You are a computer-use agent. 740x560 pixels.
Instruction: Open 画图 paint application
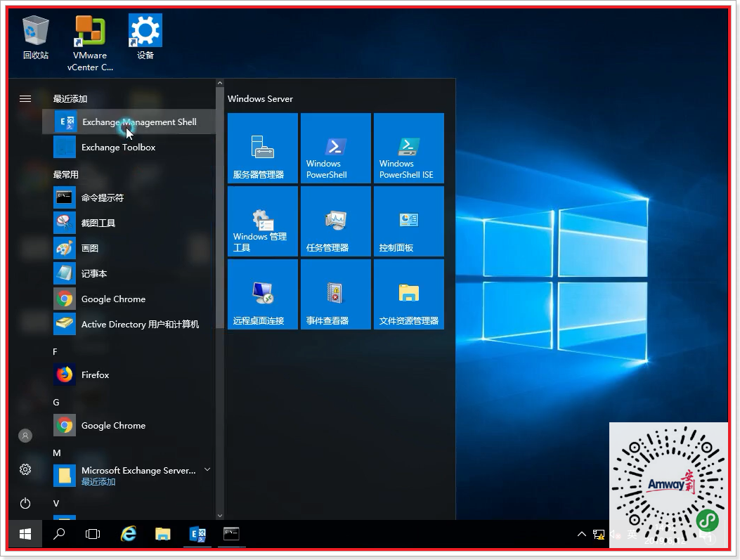click(129, 248)
